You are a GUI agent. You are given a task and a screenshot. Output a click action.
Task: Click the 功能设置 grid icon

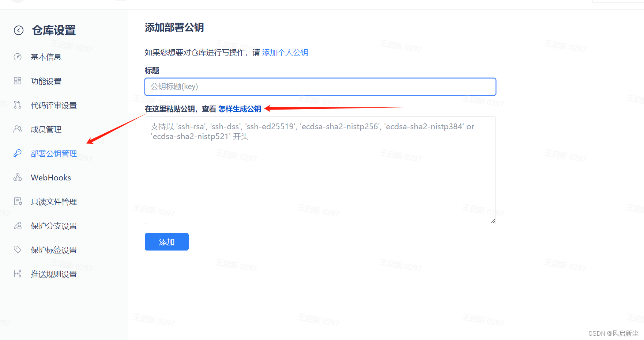18,81
